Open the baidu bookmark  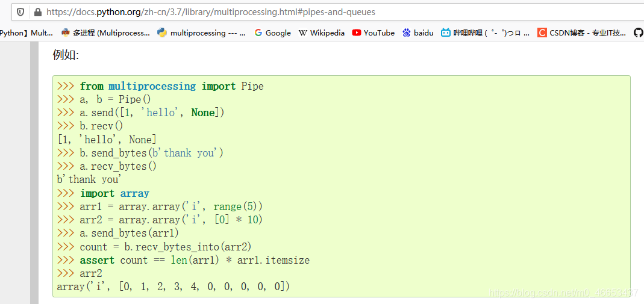pyautogui.click(x=417, y=33)
